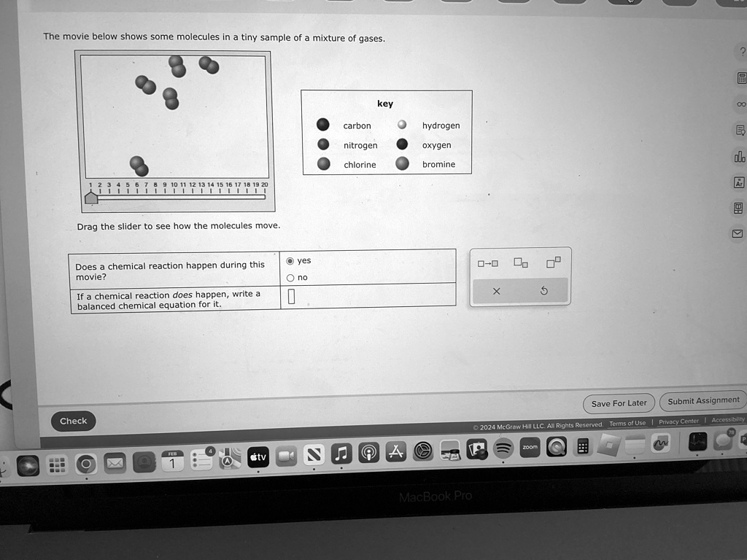
Task: Select the 'no' radio button
Action: pyautogui.click(x=290, y=277)
